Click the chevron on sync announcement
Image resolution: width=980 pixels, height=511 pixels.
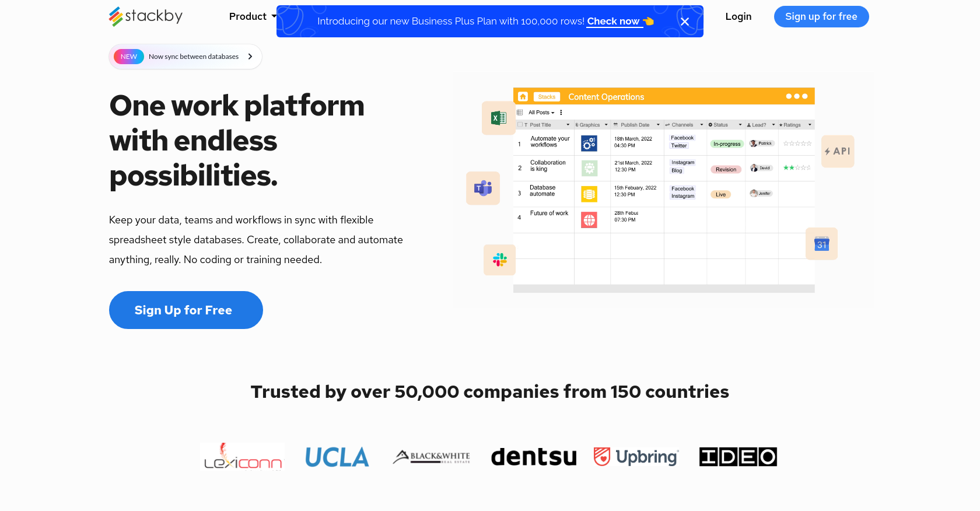(x=250, y=57)
